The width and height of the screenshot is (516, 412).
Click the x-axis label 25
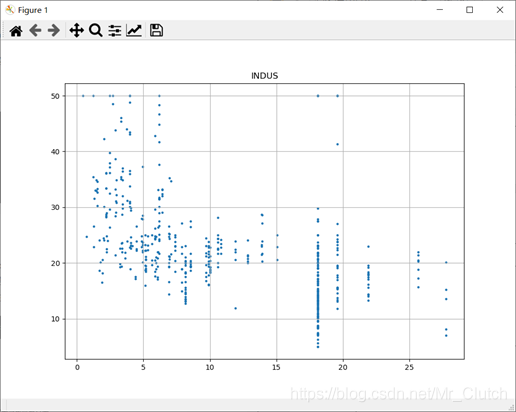tap(409, 367)
